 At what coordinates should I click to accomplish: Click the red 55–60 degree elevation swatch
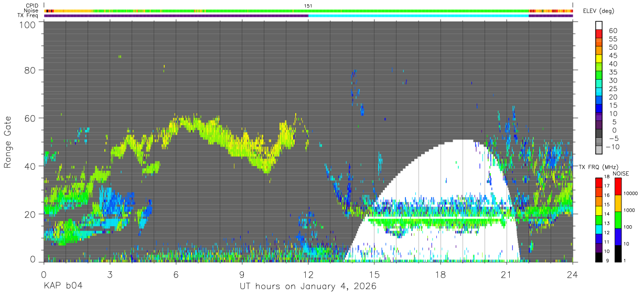[x=599, y=34]
